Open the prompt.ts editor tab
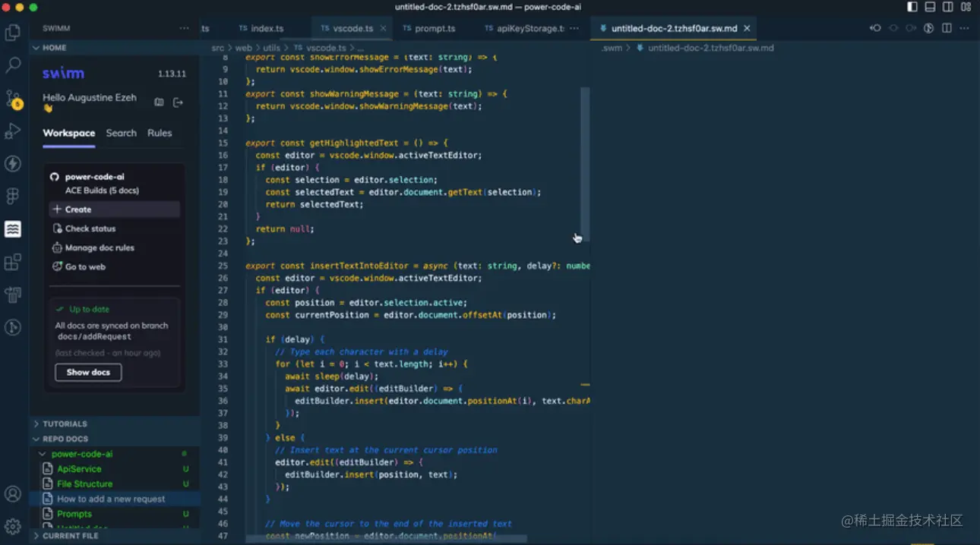The height and width of the screenshot is (545, 980). [429, 28]
